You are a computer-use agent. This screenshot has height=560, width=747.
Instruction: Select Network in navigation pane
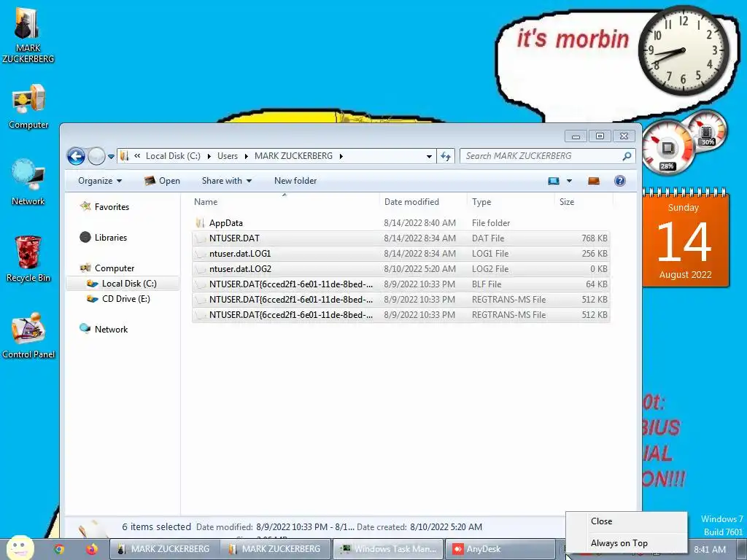pos(111,329)
